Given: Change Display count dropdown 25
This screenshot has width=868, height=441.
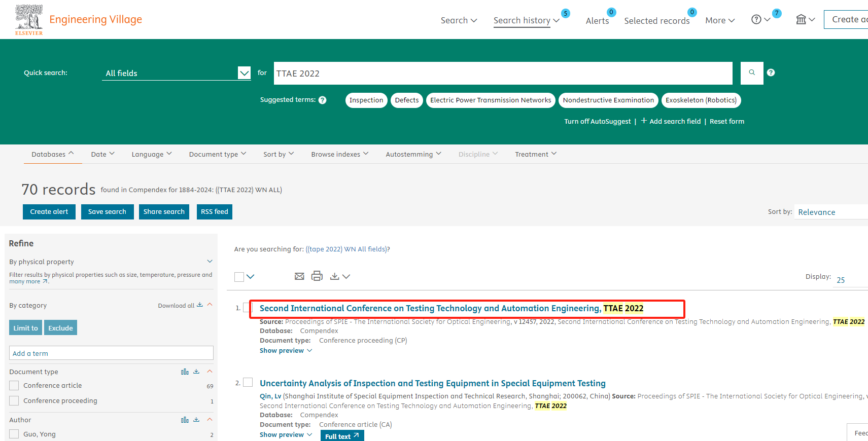Looking at the screenshot, I should tap(850, 280).
